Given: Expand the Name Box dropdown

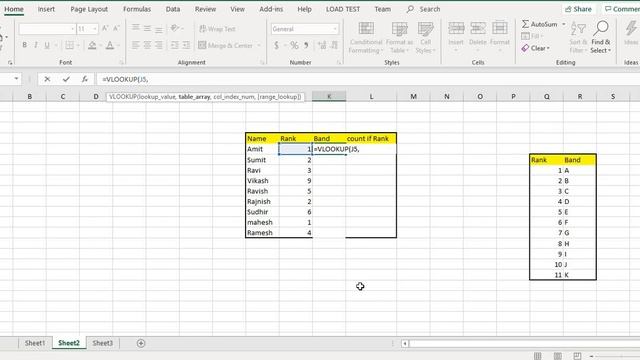Looking at the screenshot, I should [x=16, y=79].
